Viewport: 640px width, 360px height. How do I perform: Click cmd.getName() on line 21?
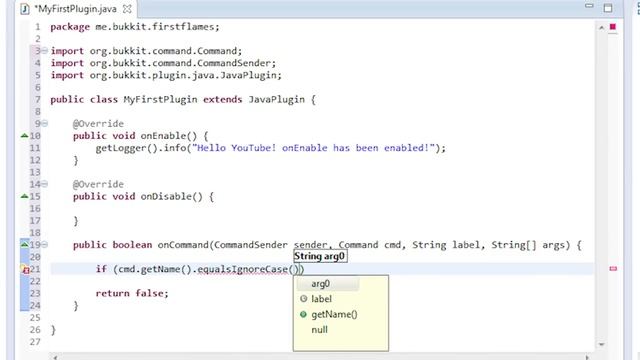pos(155,269)
